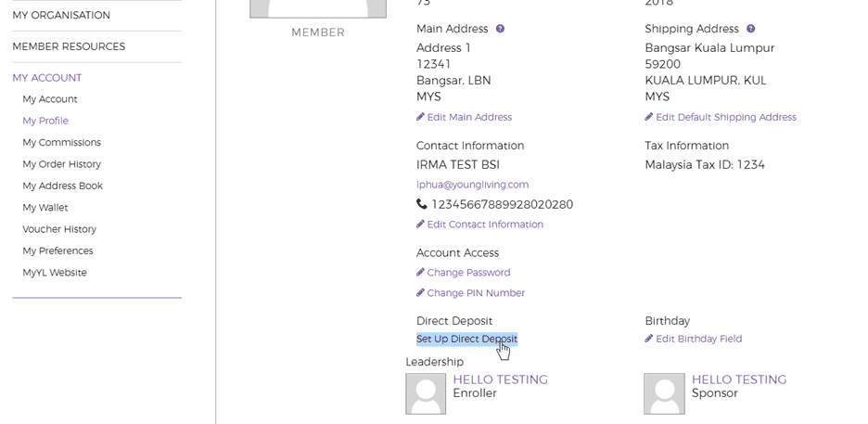Visit the MyYL Website link
The height and width of the screenshot is (424, 868).
[55, 273]
